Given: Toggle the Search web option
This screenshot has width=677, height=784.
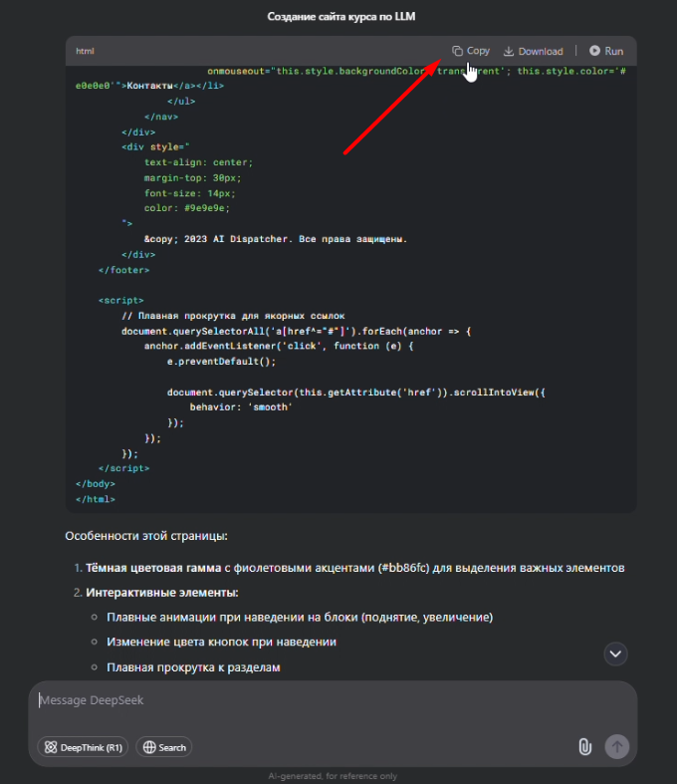Looking at the screenshot, I should pos(164,747).
